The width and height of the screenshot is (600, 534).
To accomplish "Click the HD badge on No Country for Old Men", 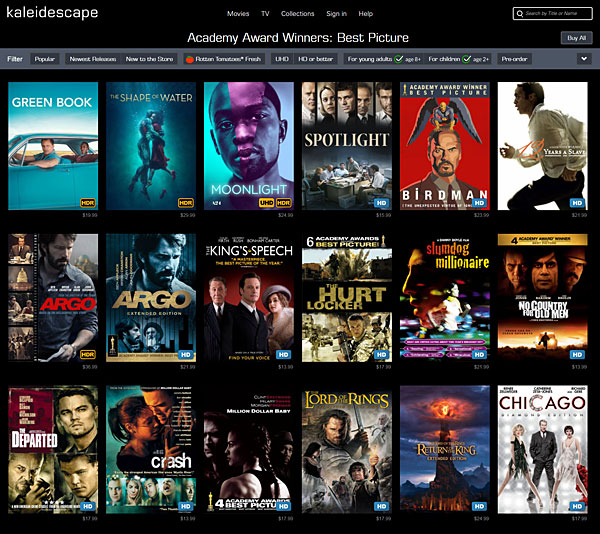I will 577,355.
